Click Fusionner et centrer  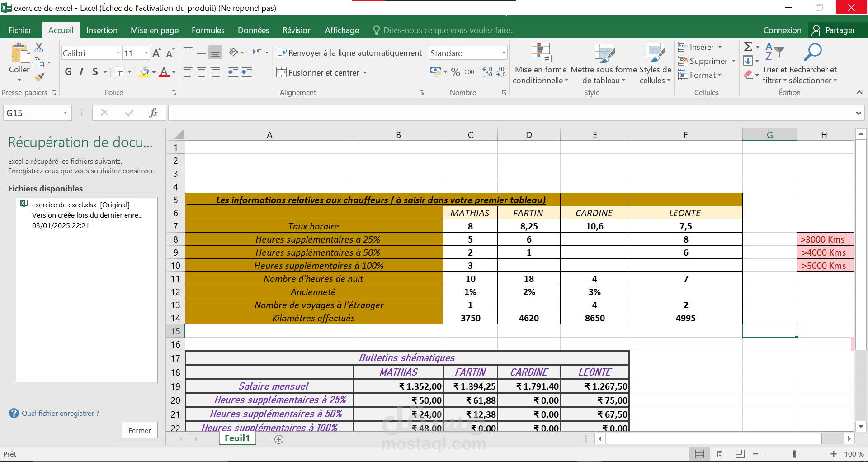point(318,72)
